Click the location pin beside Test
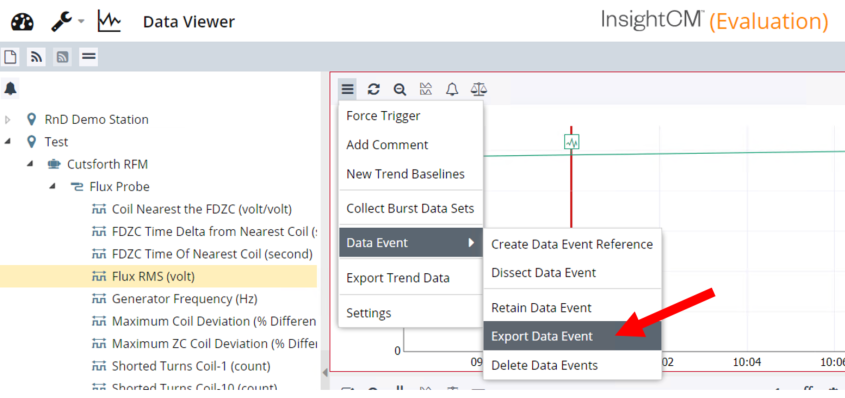This screenshot has width=845, height=398. pos(31,142)
